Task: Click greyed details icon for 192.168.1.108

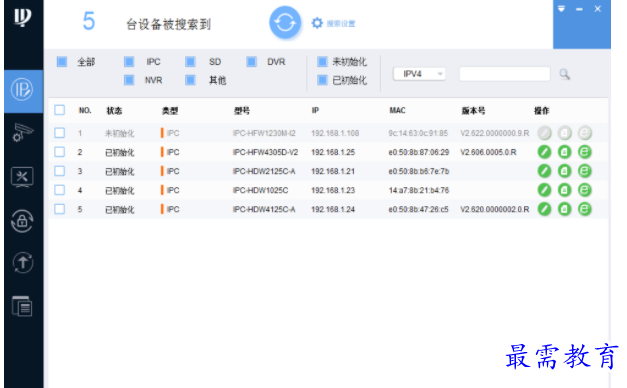Action: 564,133
